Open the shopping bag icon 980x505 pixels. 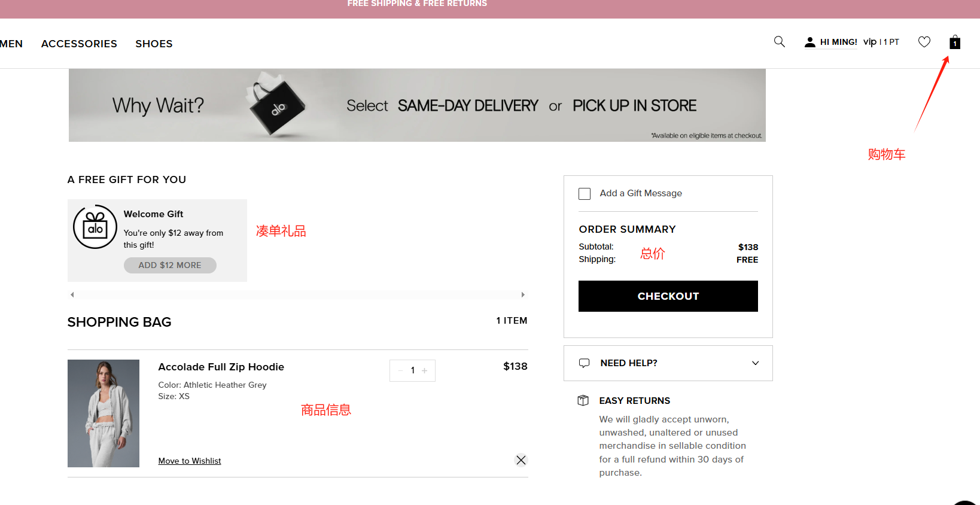coord(955,42)
